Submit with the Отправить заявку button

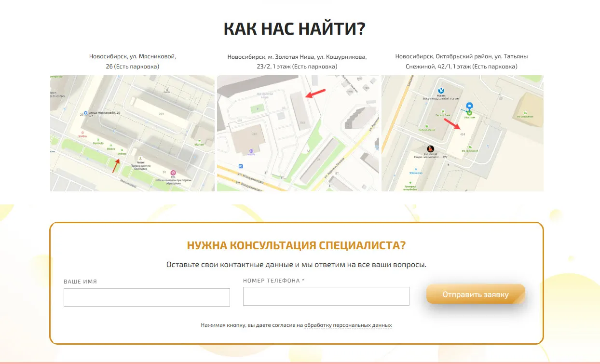pyautogui.click(x=476, y=294)
